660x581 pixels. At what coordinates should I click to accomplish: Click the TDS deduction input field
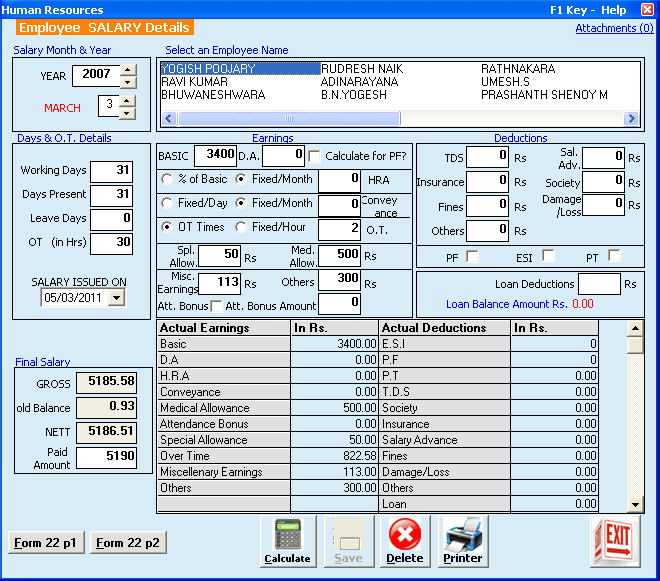(x=487, y=157)
